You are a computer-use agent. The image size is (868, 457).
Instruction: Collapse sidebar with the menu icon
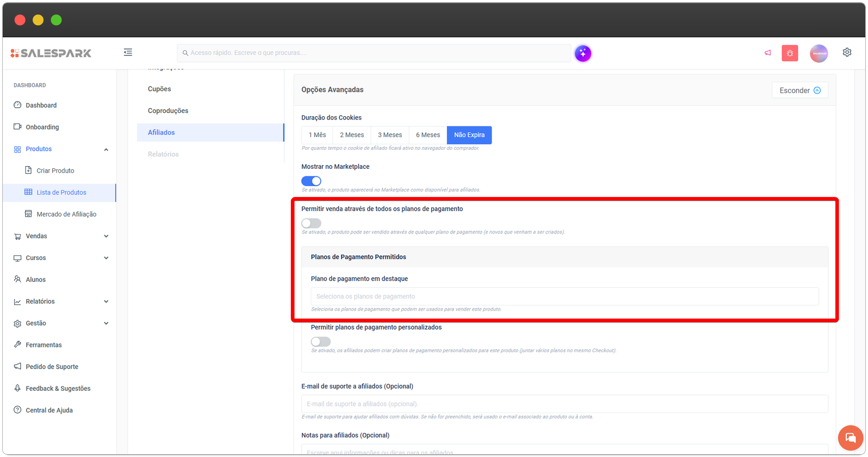[128, 53]
